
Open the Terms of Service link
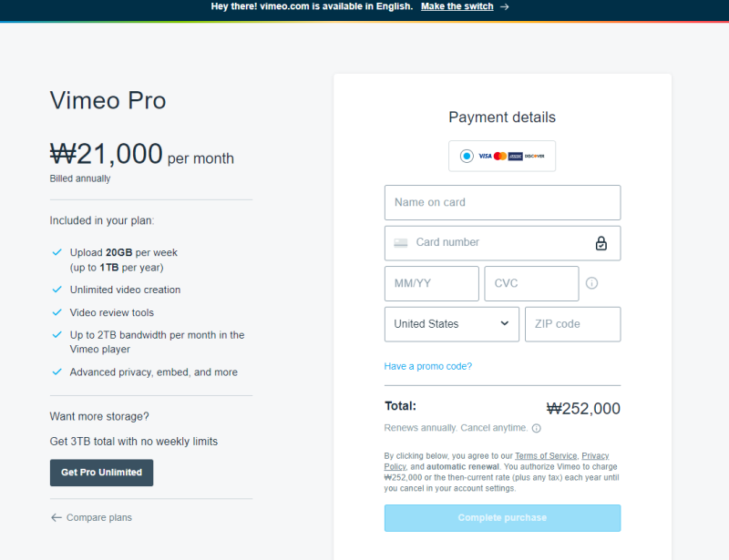(x=546, y=455)
